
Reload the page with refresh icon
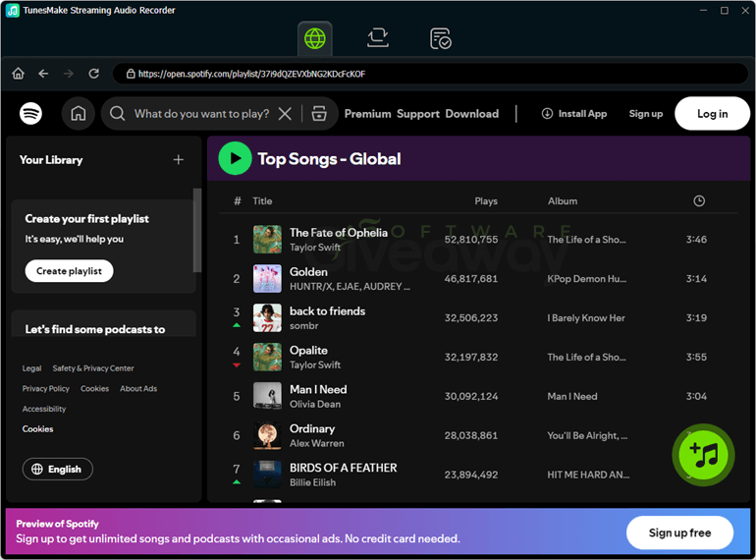pos(93,74)
